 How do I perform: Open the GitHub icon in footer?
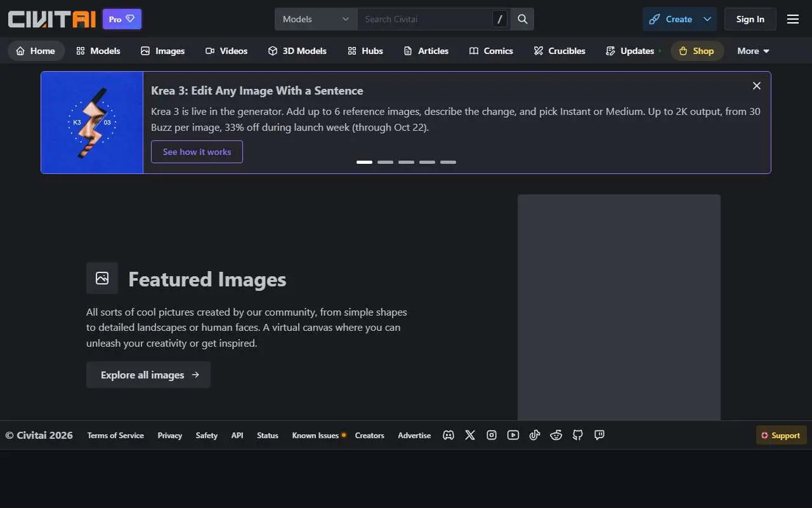tap(578, 435)
